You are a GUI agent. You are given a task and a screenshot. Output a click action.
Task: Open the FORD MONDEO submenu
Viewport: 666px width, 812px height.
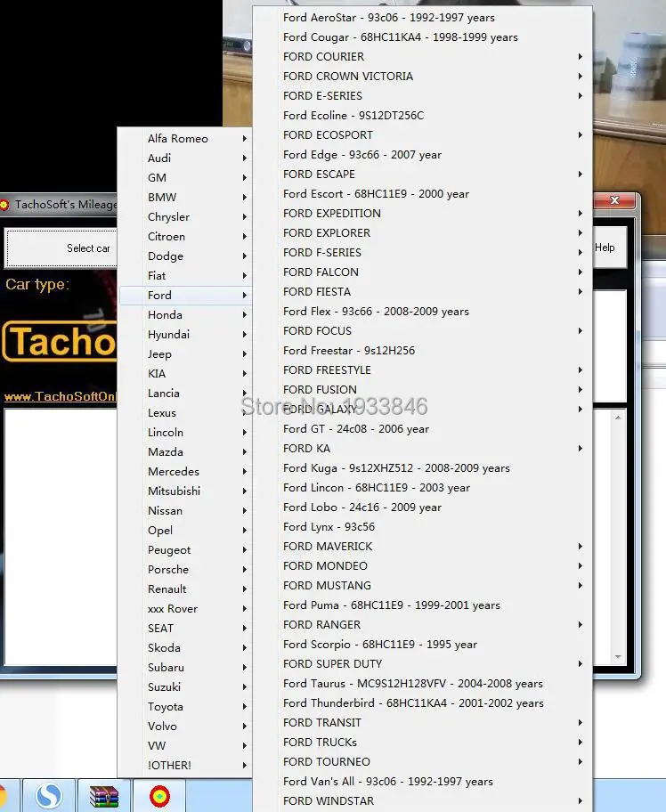click(422, 566)
